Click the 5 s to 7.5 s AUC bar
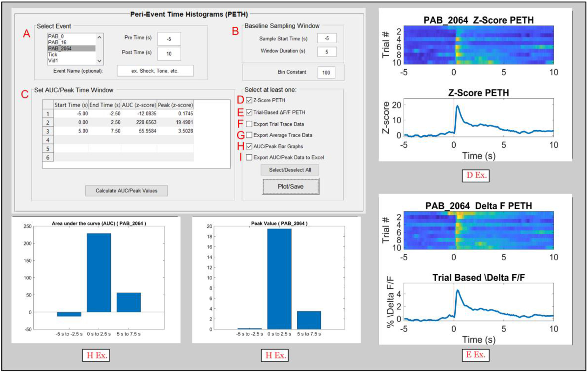588x373 pixels. click(x=129, y=302)
